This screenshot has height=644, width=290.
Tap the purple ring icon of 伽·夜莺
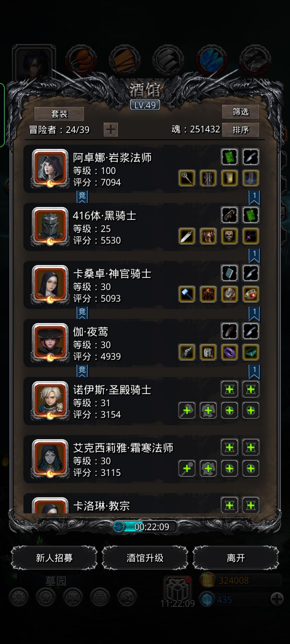pyautogui.click(x=229, y=352)
